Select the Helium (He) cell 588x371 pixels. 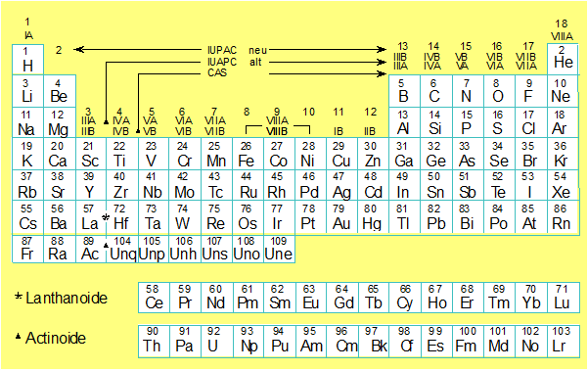pos(563,60)
